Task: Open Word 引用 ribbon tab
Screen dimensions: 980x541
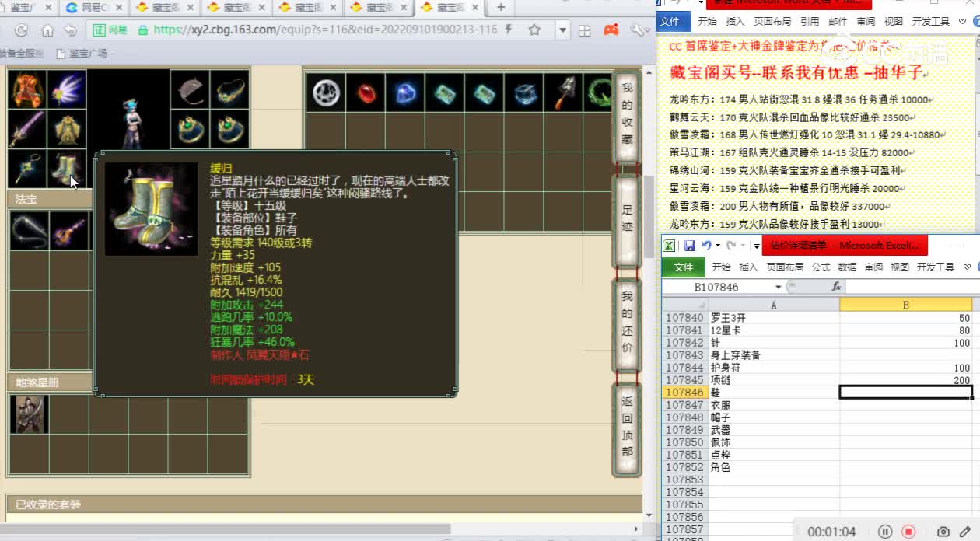Action: point(810,21)
